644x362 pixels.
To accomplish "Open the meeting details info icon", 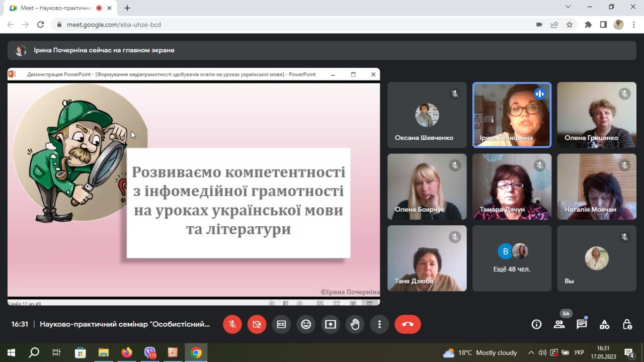I will (x=536, y=324).
